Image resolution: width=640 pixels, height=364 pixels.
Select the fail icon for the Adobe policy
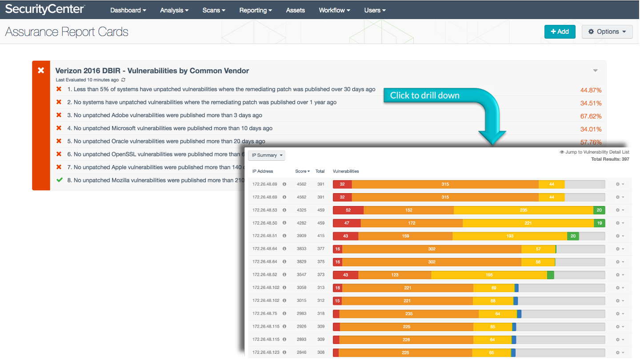pos(59,115)
